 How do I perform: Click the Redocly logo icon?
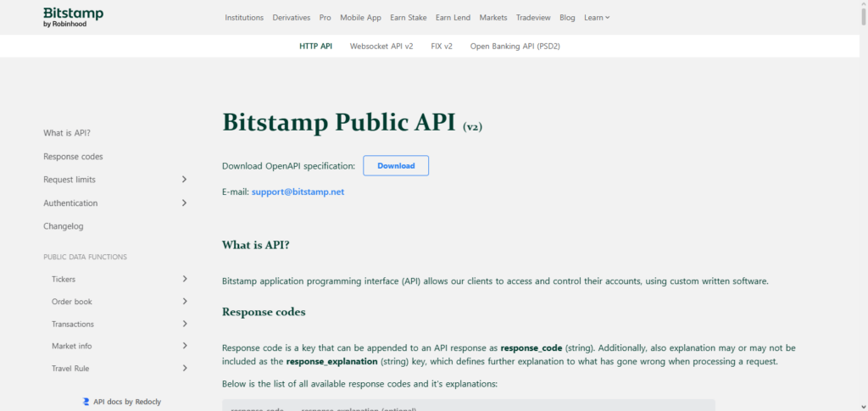(86, 402)
